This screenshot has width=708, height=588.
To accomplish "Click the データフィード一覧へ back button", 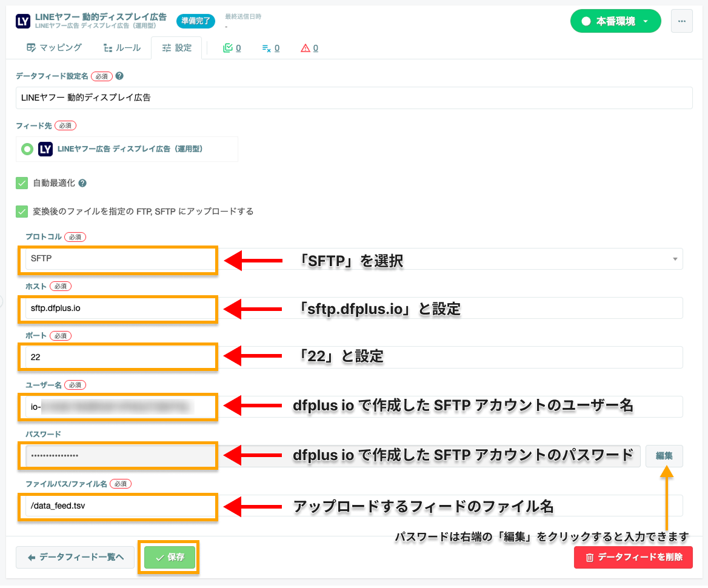I will (75, 557).
